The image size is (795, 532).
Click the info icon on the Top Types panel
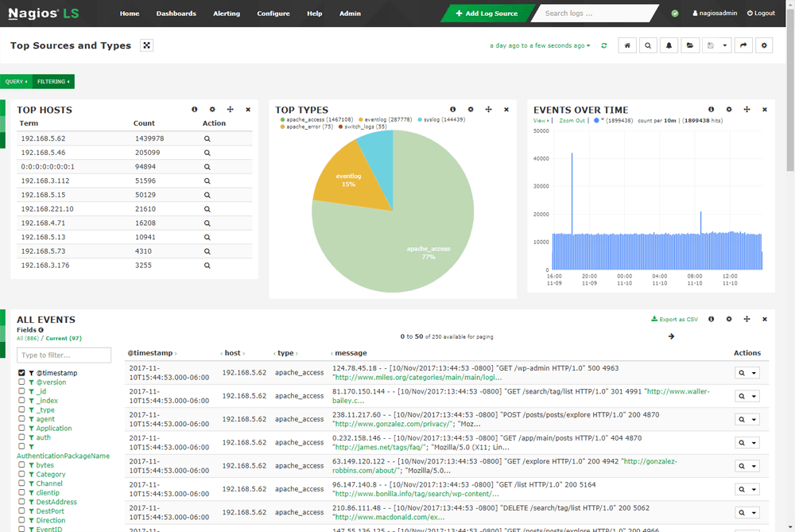453,109
